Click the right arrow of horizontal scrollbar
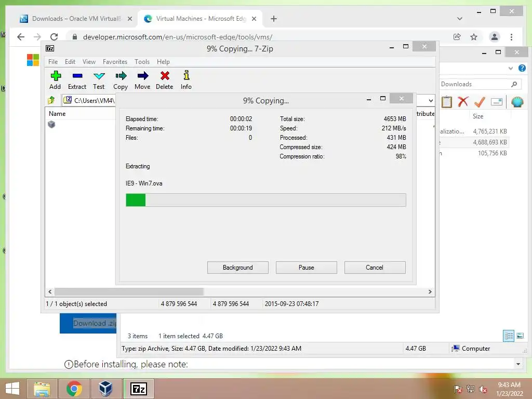The width and height of the screenshot is (532, 399). [430, 291]
